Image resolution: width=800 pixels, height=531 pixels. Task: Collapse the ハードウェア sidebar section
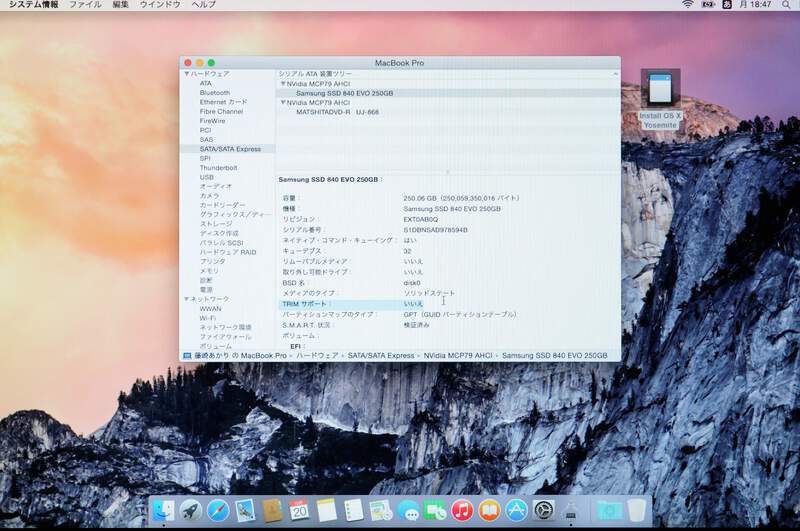pos(187,74)
